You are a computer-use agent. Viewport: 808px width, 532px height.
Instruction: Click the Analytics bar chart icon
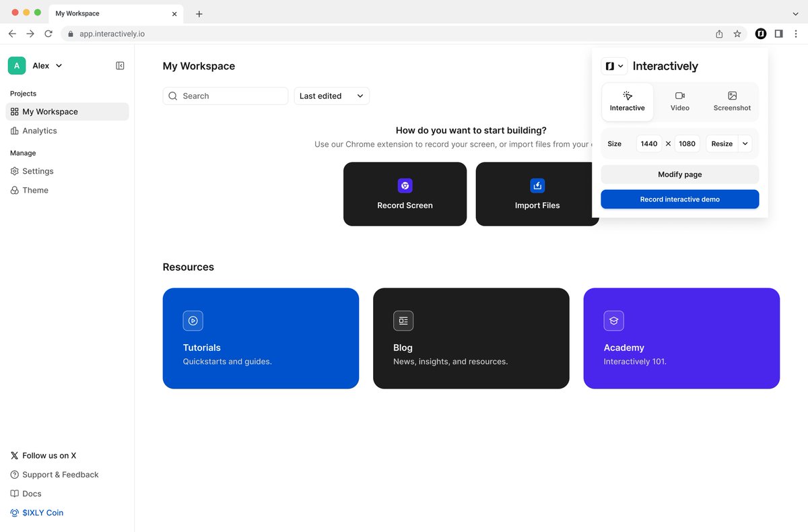(14, 131)
